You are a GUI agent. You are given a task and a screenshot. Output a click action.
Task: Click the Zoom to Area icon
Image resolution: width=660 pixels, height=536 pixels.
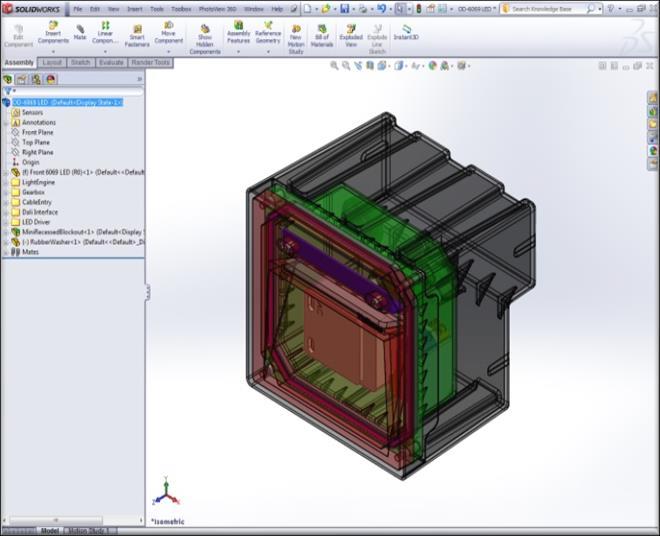click(346, 66)
